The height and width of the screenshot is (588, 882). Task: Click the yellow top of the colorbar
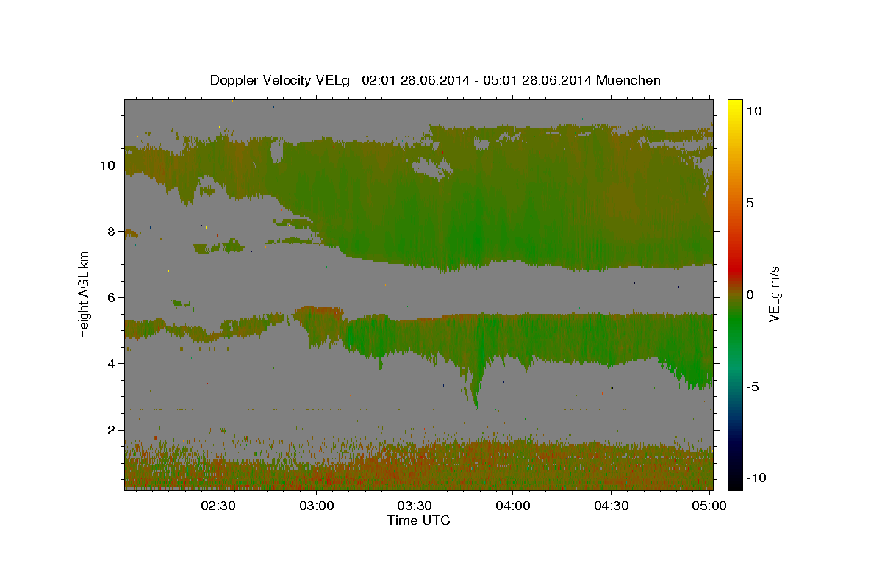click(x=735, y=107)
